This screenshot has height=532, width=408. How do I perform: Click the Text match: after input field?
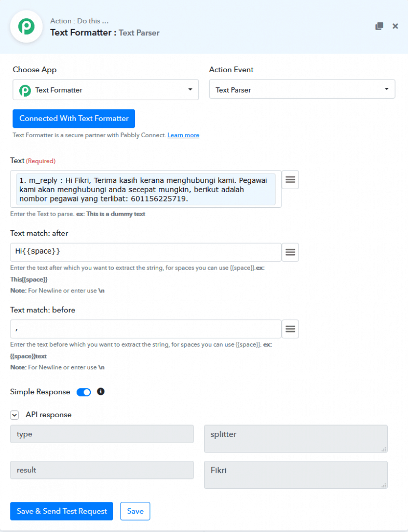pos(146,252)
